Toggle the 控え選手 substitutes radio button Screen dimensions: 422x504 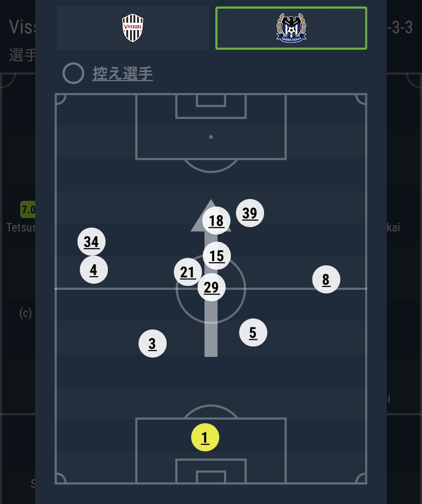click(73, 73)
